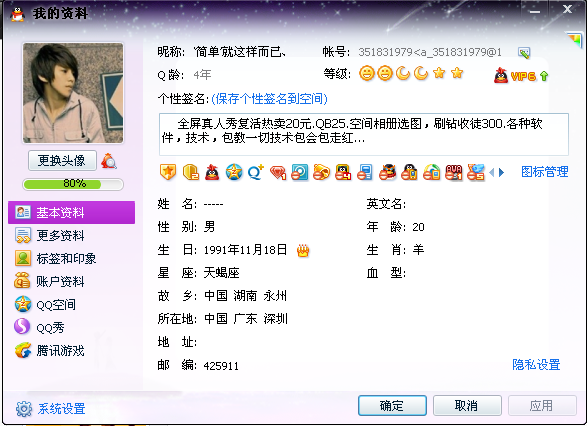Click the green VIP upgrade arrow

pyautogui.click(x=544, y=76)
